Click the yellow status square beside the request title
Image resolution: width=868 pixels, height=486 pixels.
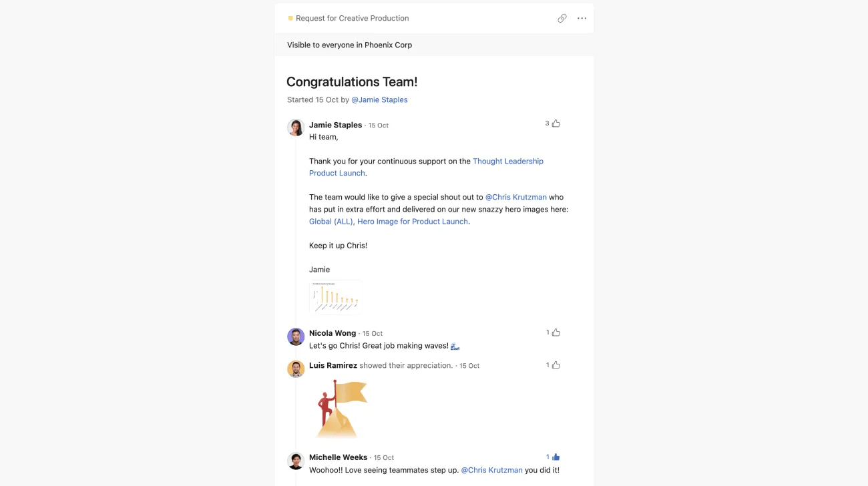point(290,18)
